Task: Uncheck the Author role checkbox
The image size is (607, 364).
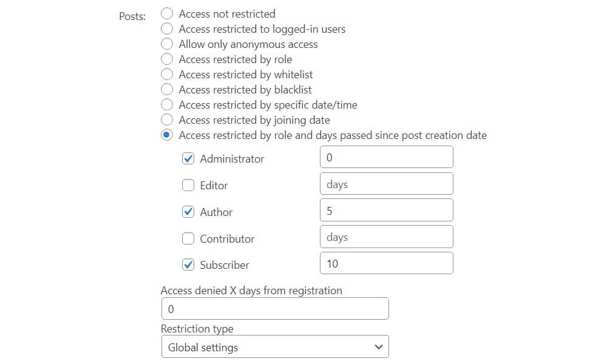Action: click(x=189, y=212)
